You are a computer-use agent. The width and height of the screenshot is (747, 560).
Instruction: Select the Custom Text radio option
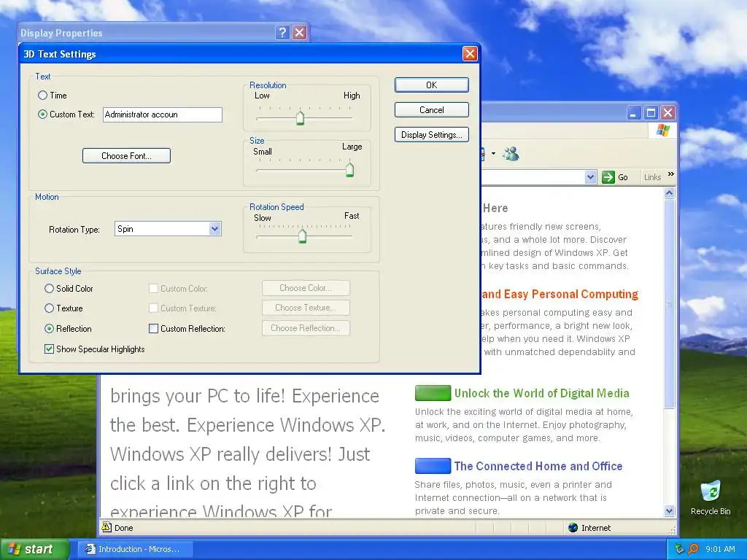pos(42,114)
